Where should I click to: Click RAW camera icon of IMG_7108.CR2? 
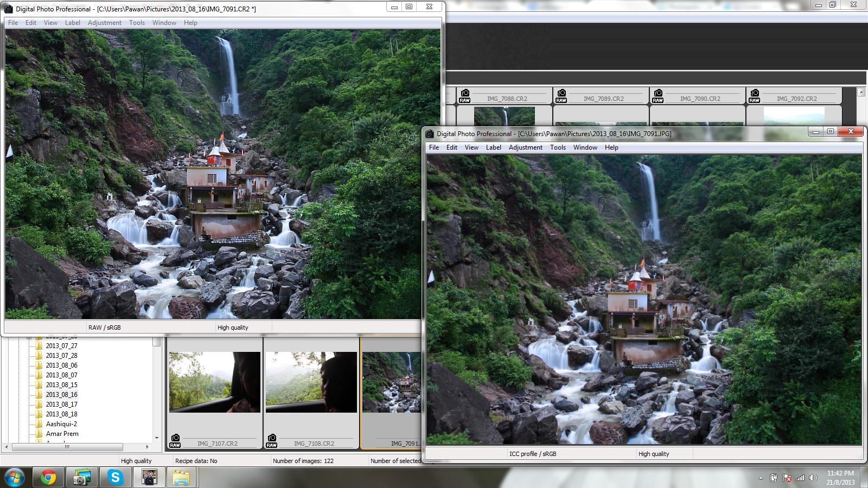(x=271, y=441)
